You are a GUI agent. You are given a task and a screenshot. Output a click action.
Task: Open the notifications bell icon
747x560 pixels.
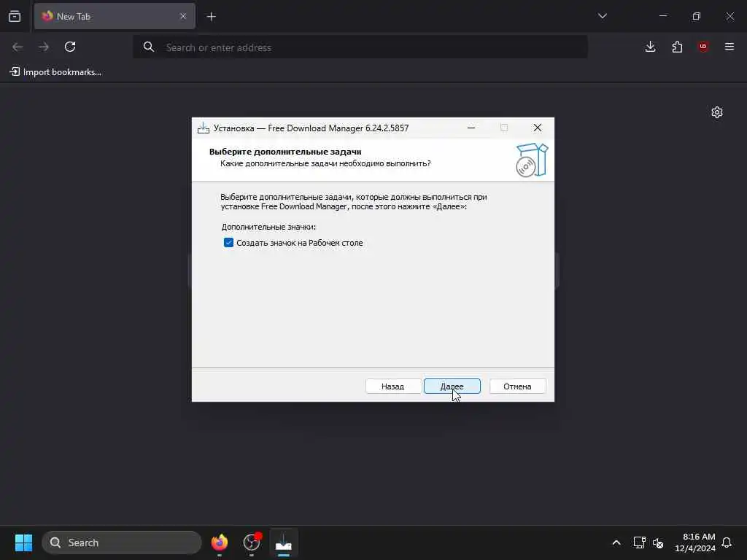point(727,542)
